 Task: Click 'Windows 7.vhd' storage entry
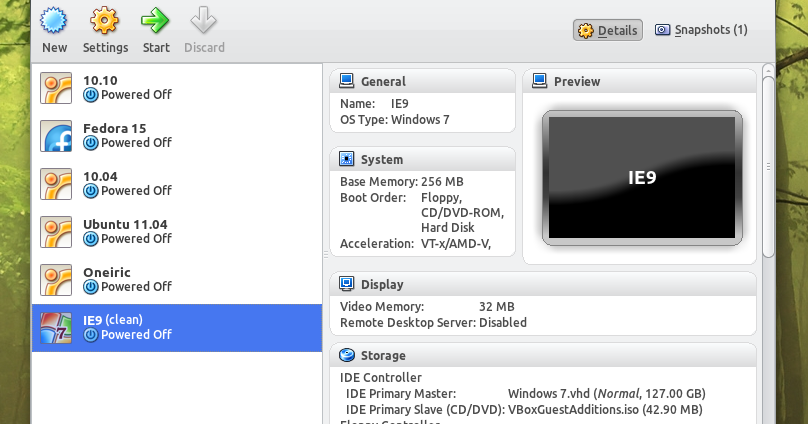[x=607, y=394]
